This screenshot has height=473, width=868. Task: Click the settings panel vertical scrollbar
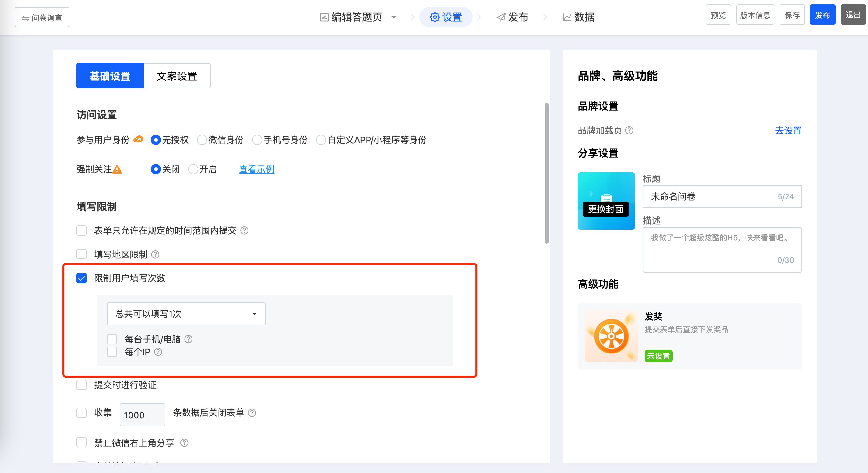point(546,173)
